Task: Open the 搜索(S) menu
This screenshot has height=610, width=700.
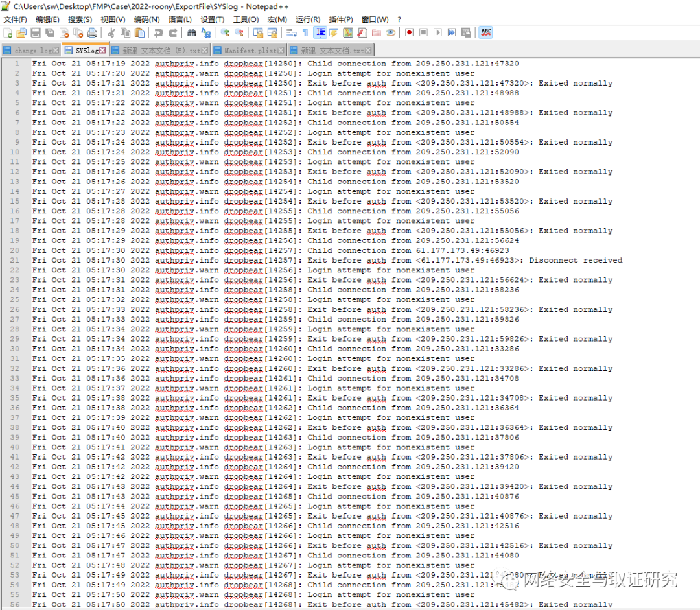Action: 80,19
